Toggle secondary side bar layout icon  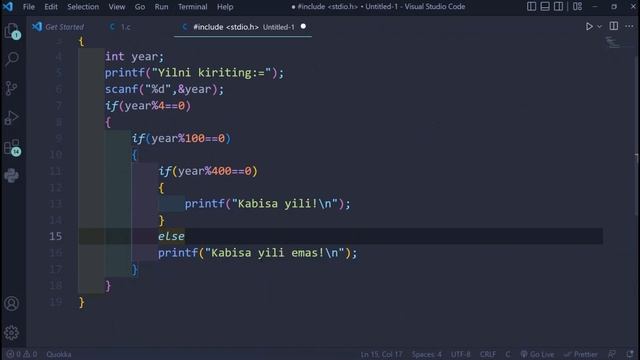tap(558, 7)
